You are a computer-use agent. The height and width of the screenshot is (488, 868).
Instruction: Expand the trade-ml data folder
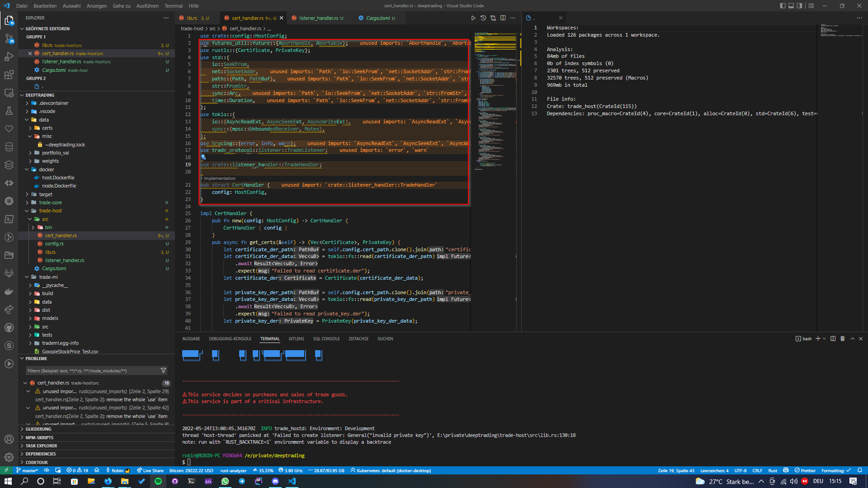tap(47, 302)
